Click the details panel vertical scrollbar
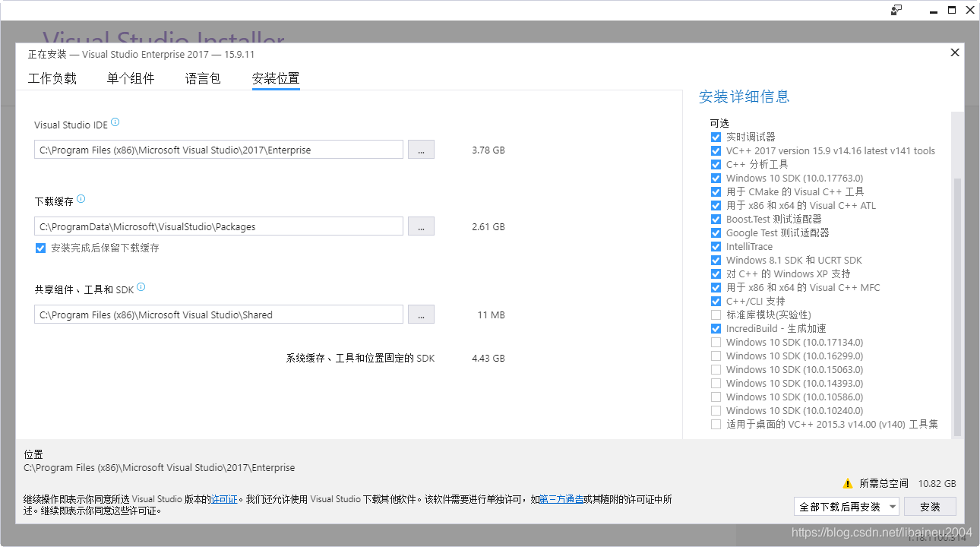Screen dimensions: 980x547 pos(957,307)
